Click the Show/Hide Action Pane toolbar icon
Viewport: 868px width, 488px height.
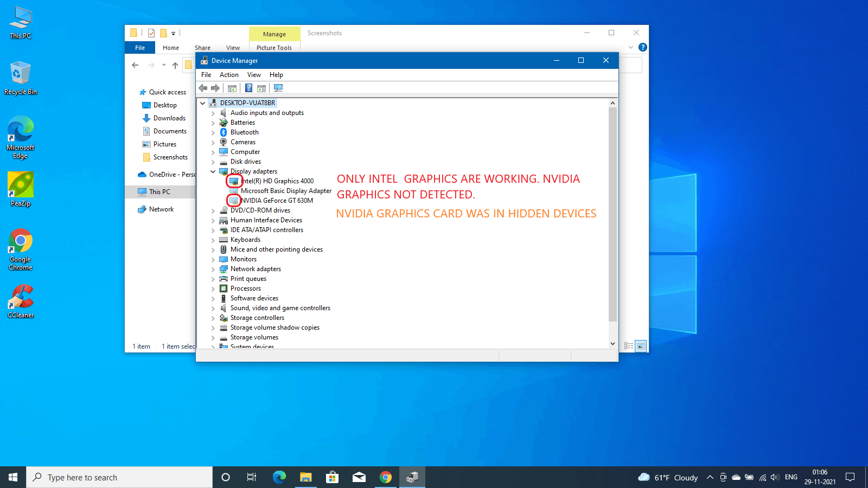(261, 88)
